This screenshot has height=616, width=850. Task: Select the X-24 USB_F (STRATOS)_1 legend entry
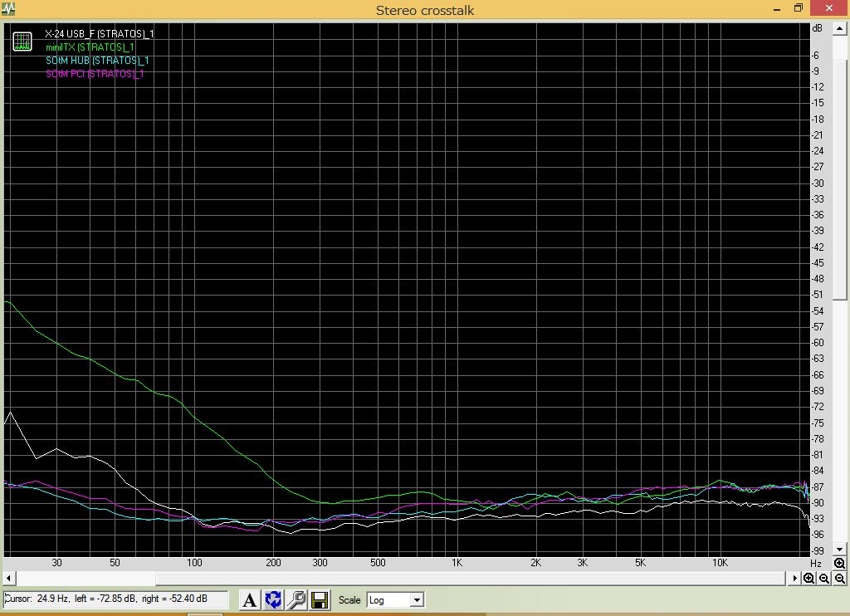tap(99, 34)
